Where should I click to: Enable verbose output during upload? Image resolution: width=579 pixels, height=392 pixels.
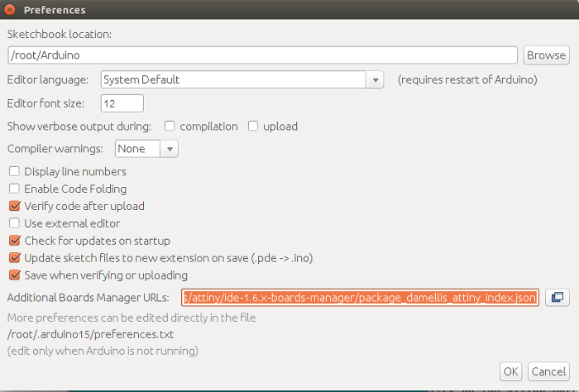point(253,127)
